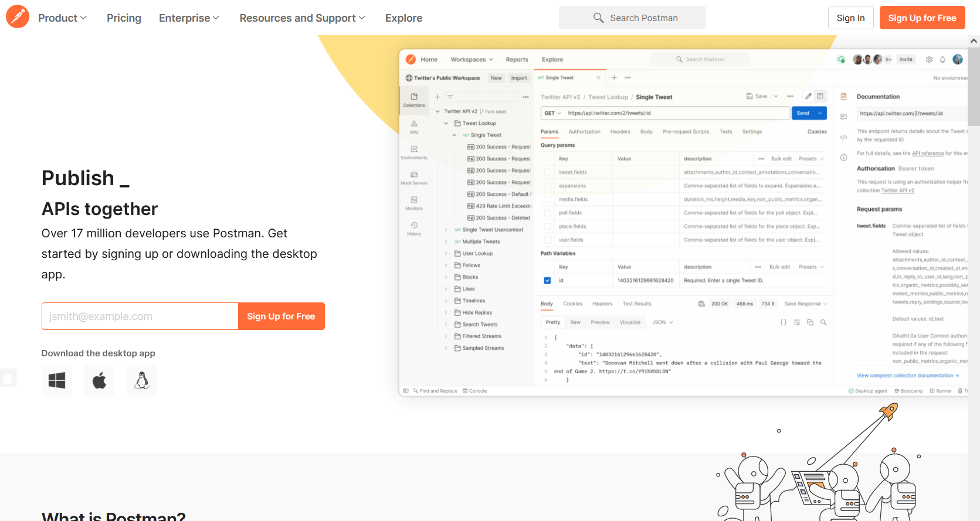This screenshot has height=521, width=980.
Task: Open the Workspaces dropdown in app
Action: (x=472, y=59)
